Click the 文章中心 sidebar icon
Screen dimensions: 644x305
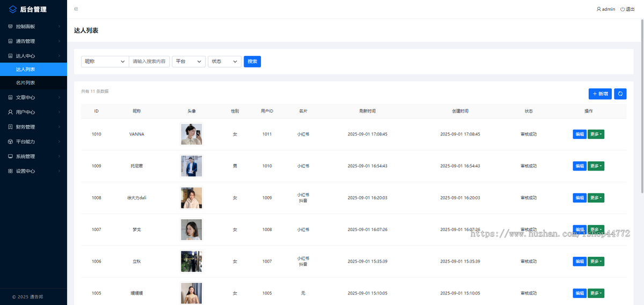click(x=10, y=98)
